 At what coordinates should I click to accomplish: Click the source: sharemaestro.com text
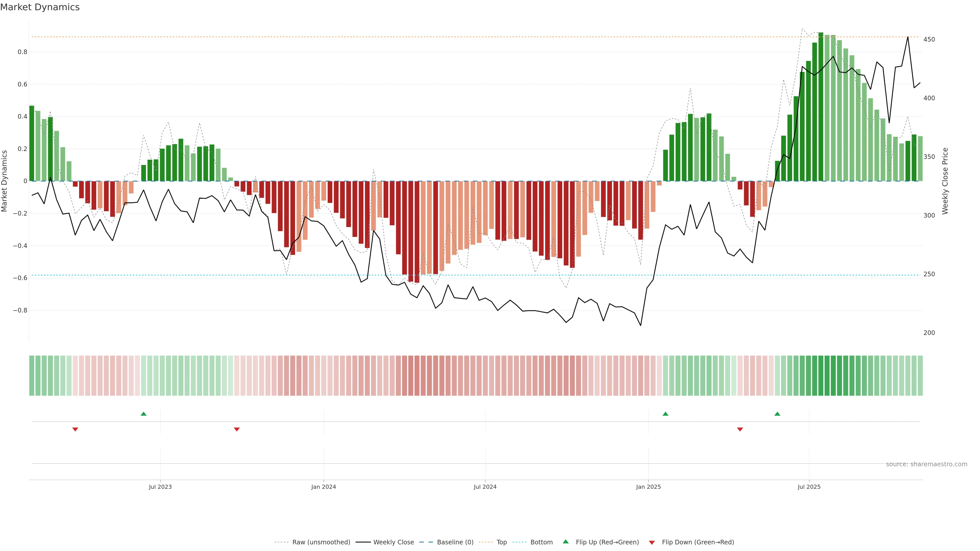coord(926,464)
